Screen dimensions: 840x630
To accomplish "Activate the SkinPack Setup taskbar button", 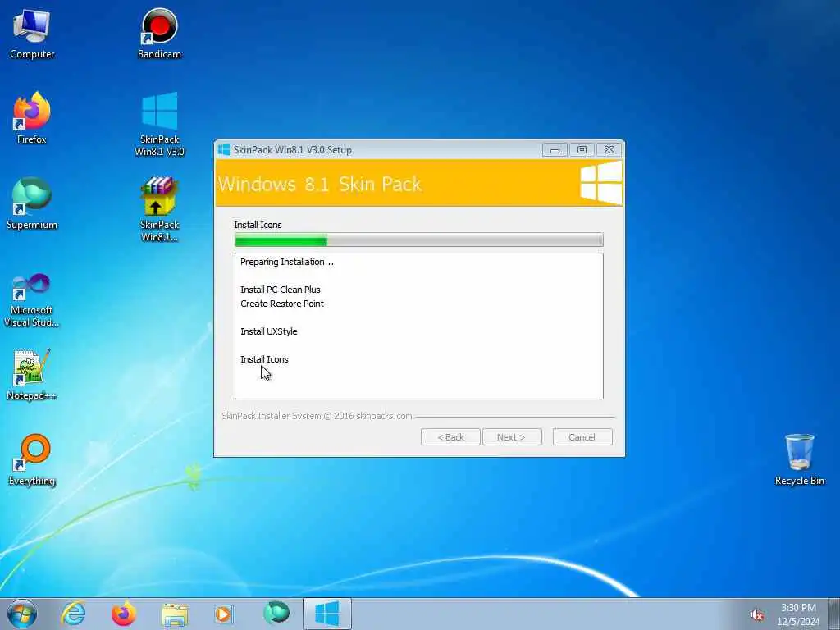I will tap(327, 614).
